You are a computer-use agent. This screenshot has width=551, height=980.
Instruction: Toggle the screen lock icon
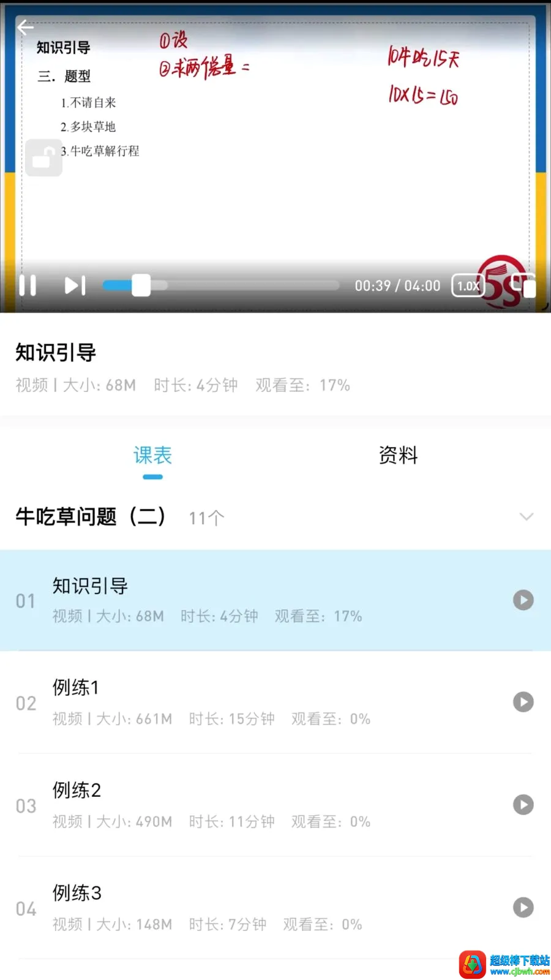tap(43, 158)
